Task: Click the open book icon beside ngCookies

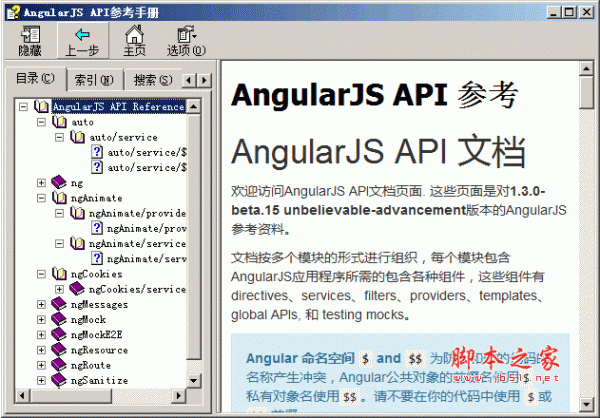Action: (59, 274)
